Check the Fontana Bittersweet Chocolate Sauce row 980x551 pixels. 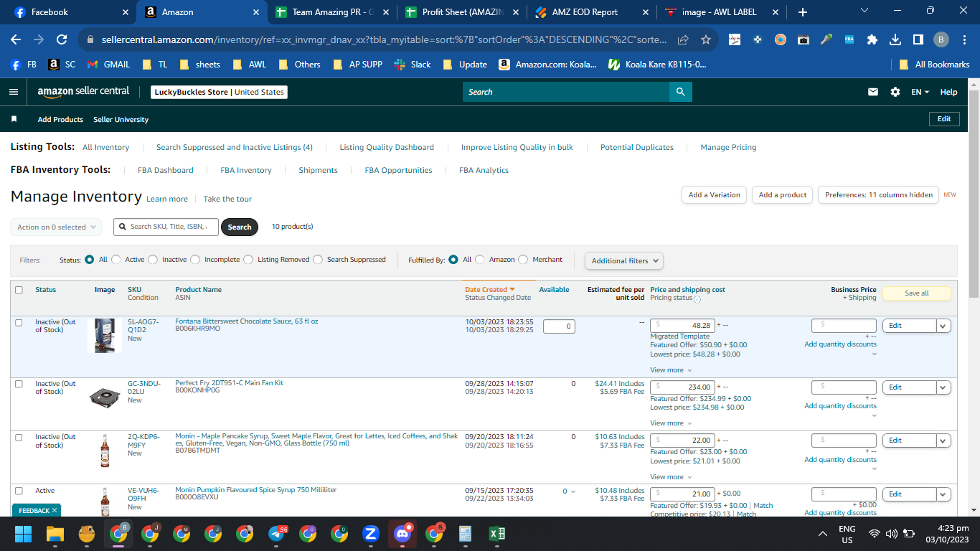click(x=19, y=323)
